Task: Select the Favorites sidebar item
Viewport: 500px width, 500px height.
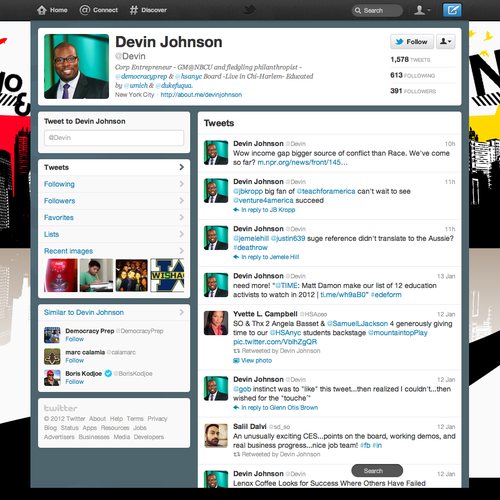Action: 114,217
